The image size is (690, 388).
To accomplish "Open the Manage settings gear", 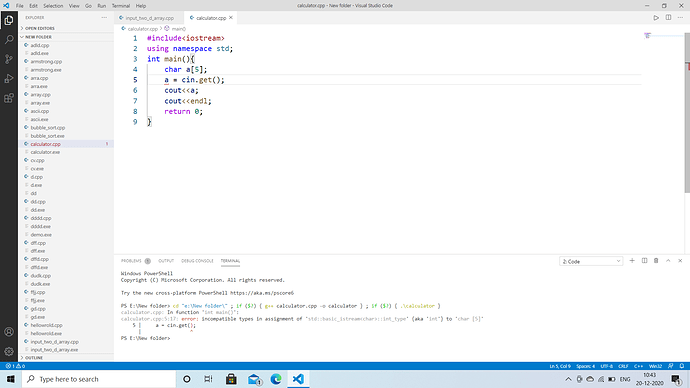I will (x=9, y=351).
